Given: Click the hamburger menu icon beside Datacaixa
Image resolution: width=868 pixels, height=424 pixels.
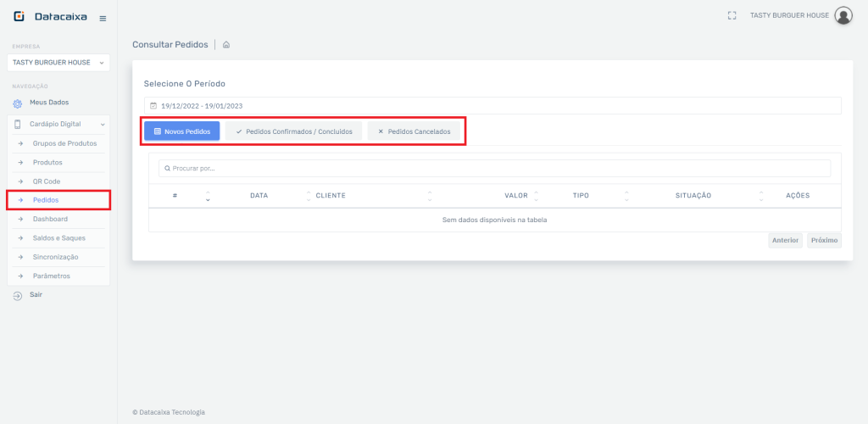Looking at the screenshot, I should click(103, 18).
